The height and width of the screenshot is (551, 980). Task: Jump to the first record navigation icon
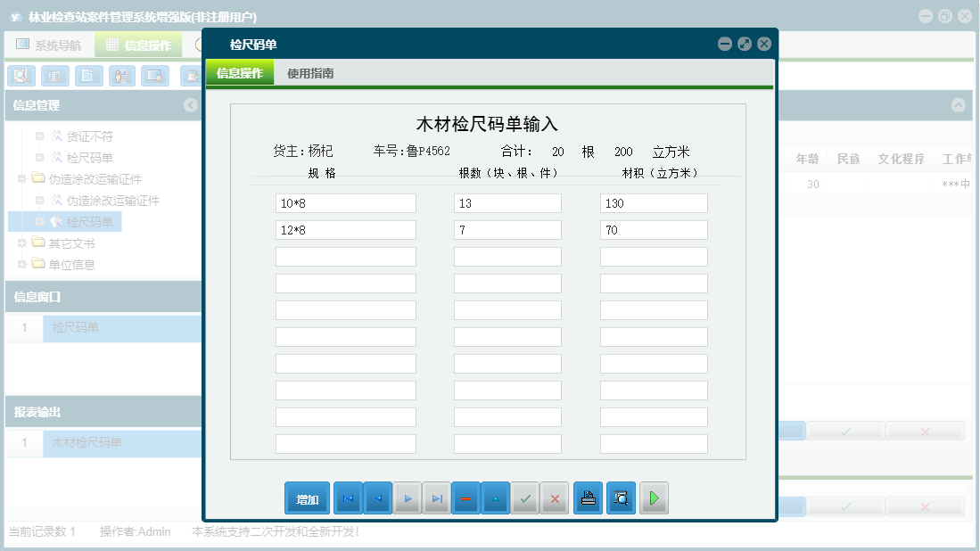(348, 498)
